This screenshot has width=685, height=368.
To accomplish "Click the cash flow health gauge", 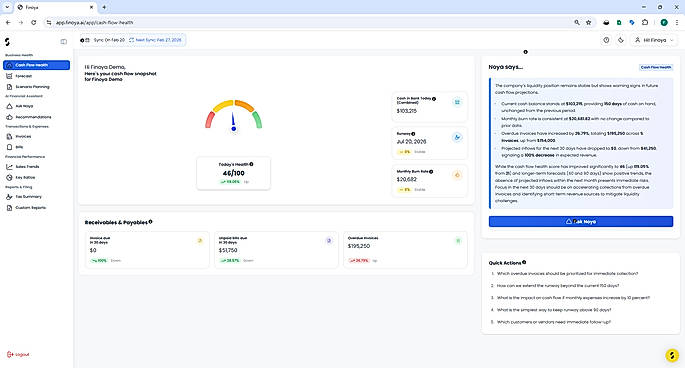I will (234, 115).
